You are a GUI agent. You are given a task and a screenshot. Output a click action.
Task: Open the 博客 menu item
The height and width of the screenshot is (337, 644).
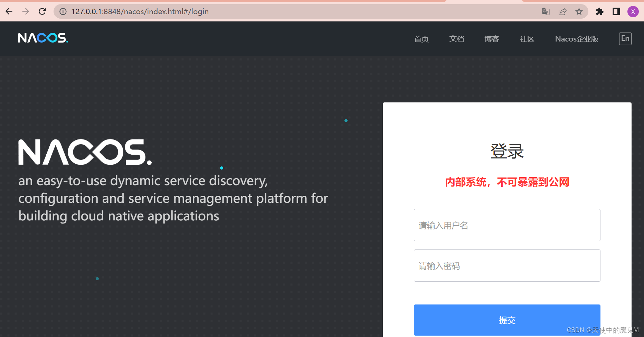coord(492,39)
